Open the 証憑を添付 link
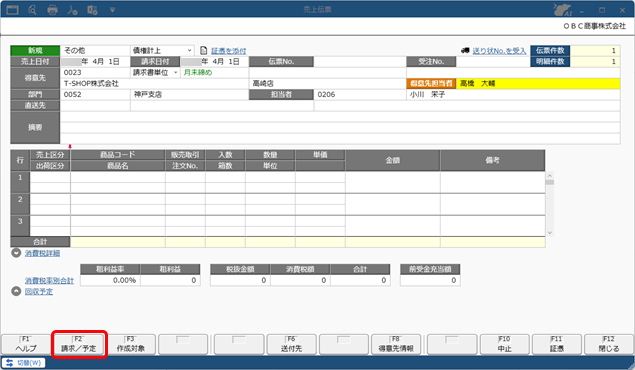 click(x=228, y=51)
